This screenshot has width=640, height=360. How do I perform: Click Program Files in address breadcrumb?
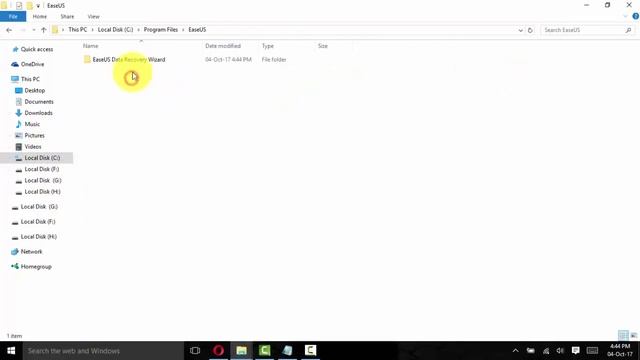point(161,30)
